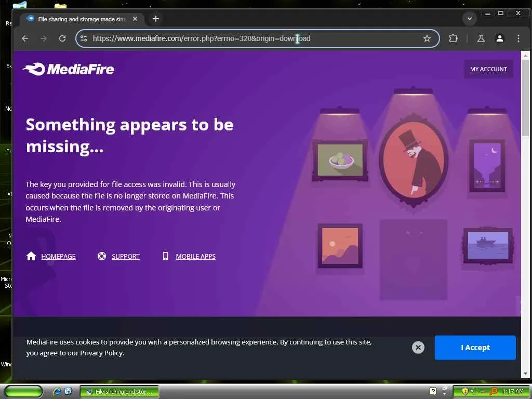Viewport: 532px width, 399px height.
Task: Open a new tab with plus button
Action: (156, 19)
